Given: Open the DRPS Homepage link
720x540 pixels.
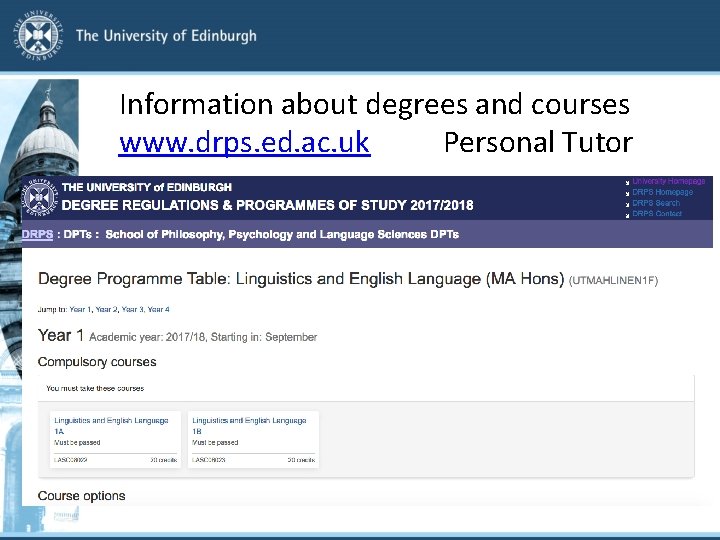Looking at the screenshot, I should (662, 192).
